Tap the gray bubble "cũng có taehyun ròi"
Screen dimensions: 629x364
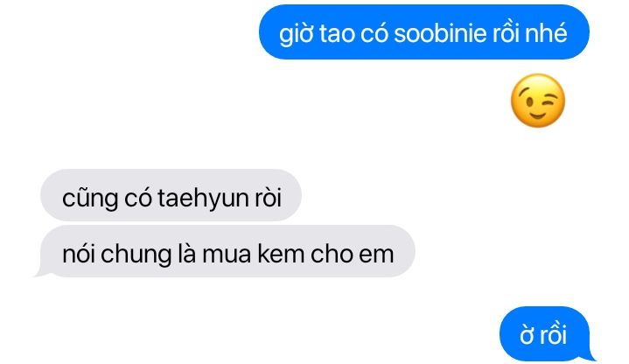pos(171,195)
